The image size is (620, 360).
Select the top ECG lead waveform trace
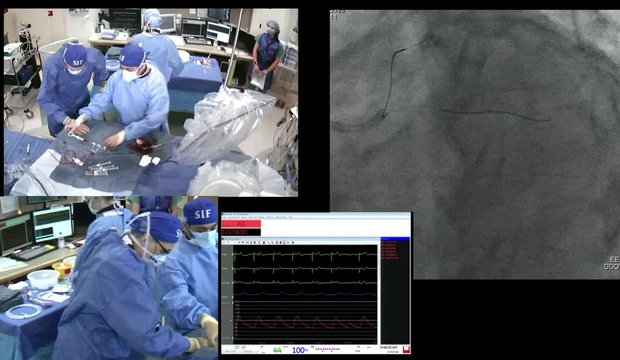304,256
